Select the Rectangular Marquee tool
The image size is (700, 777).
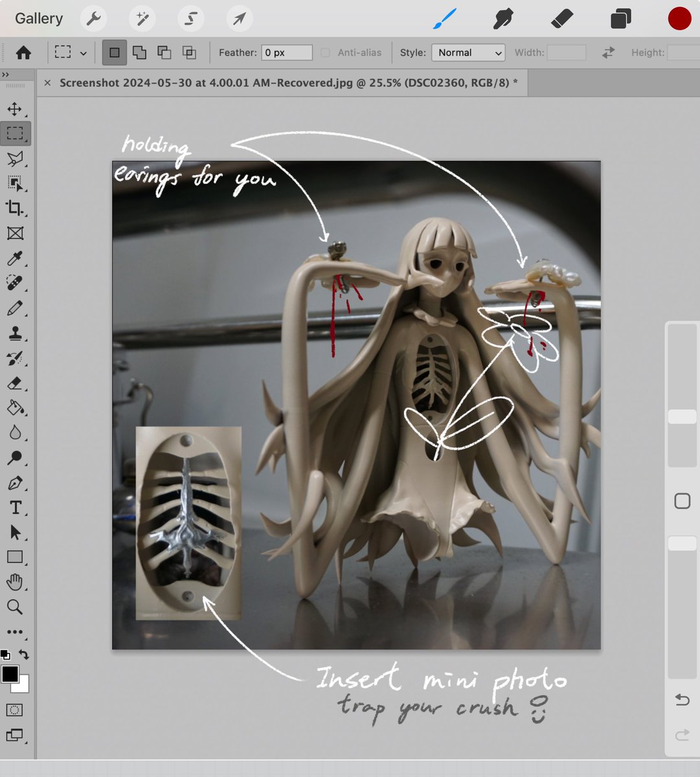[15, 133]
